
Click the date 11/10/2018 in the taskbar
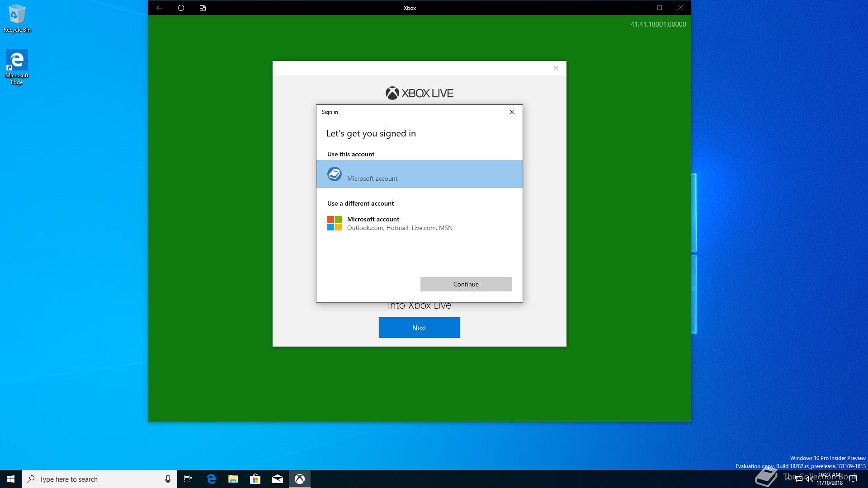click(830, 483)
